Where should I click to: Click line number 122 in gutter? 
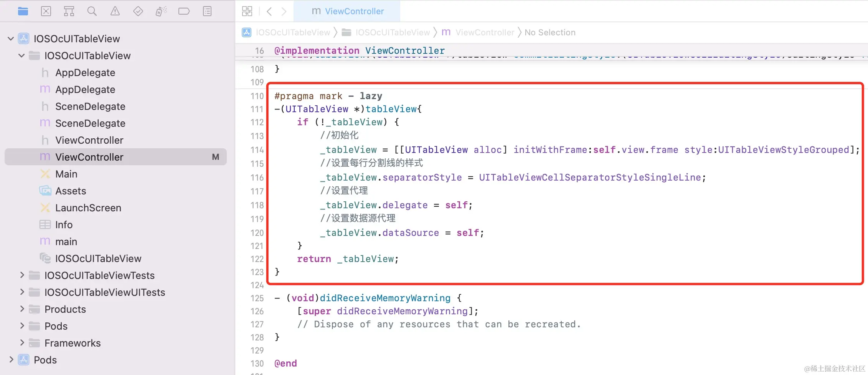(257, 259)
